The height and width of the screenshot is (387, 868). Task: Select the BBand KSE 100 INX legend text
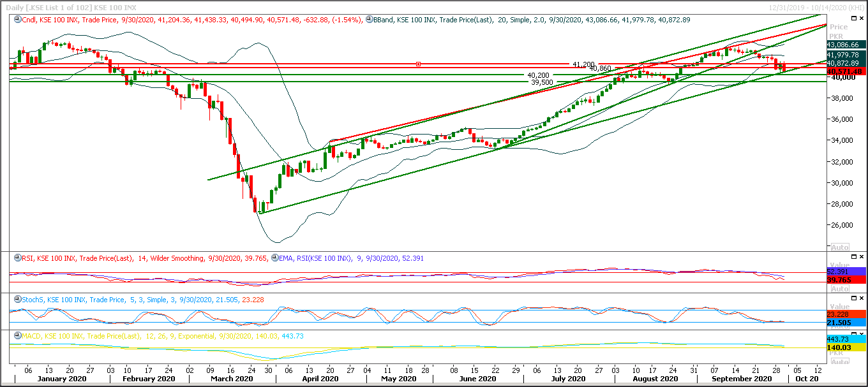tap(531, 20)
